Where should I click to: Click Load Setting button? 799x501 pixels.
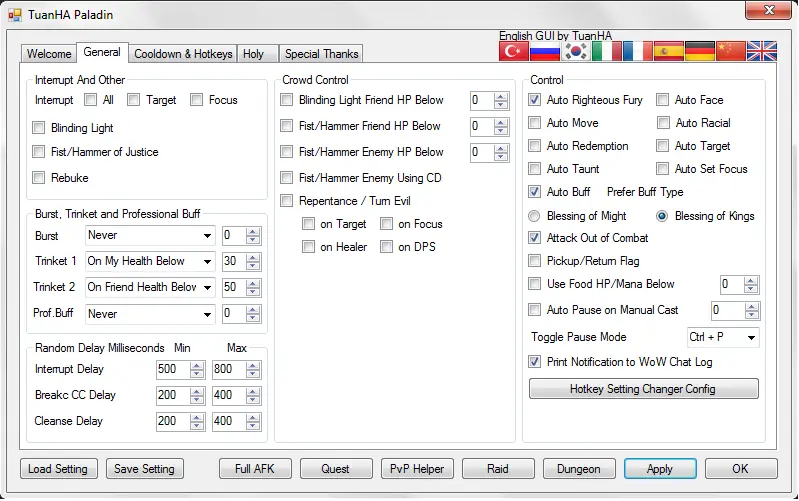click(x=58, y=469)
